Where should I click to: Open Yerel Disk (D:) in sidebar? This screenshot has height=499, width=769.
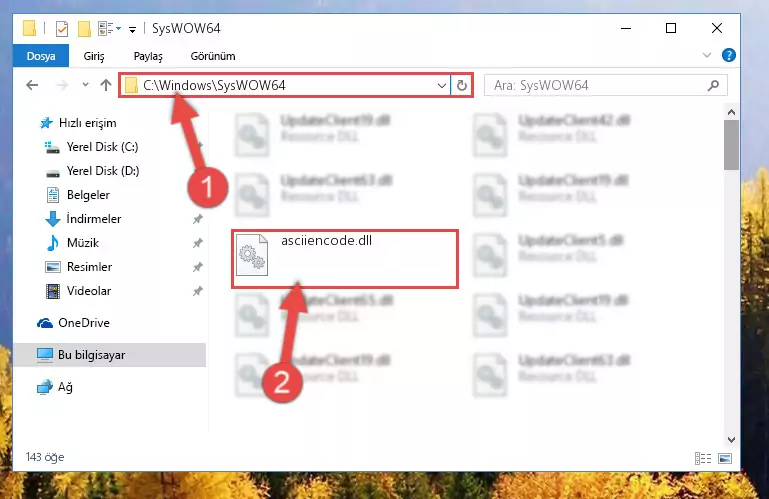click(103, 171)
